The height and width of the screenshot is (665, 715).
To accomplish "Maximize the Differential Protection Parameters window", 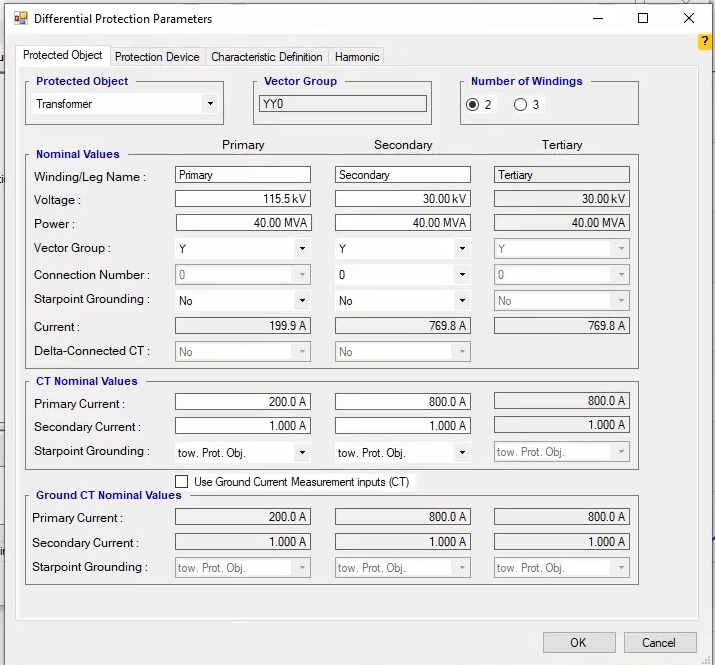I will pyautogui.click(x=643, y=18).
